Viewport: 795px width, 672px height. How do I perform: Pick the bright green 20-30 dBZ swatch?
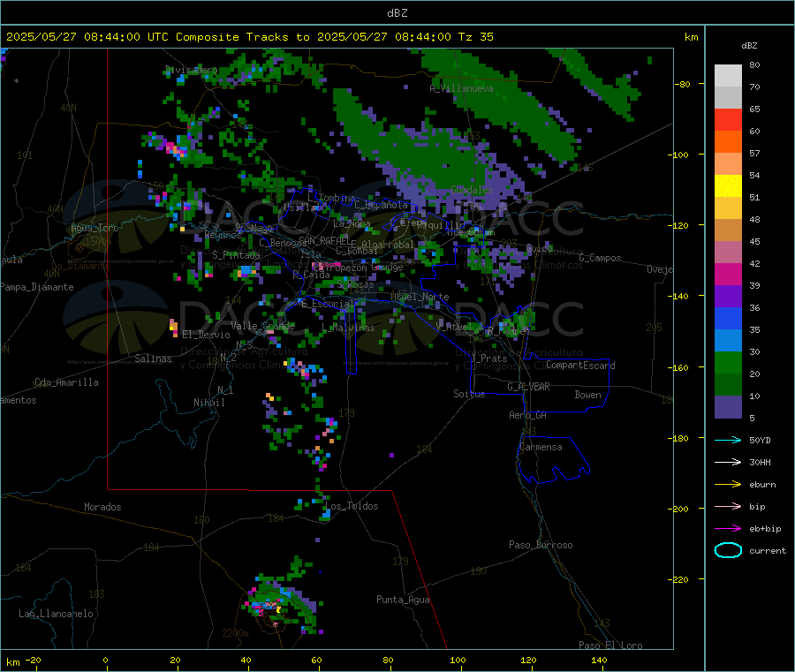pos(728,362)
